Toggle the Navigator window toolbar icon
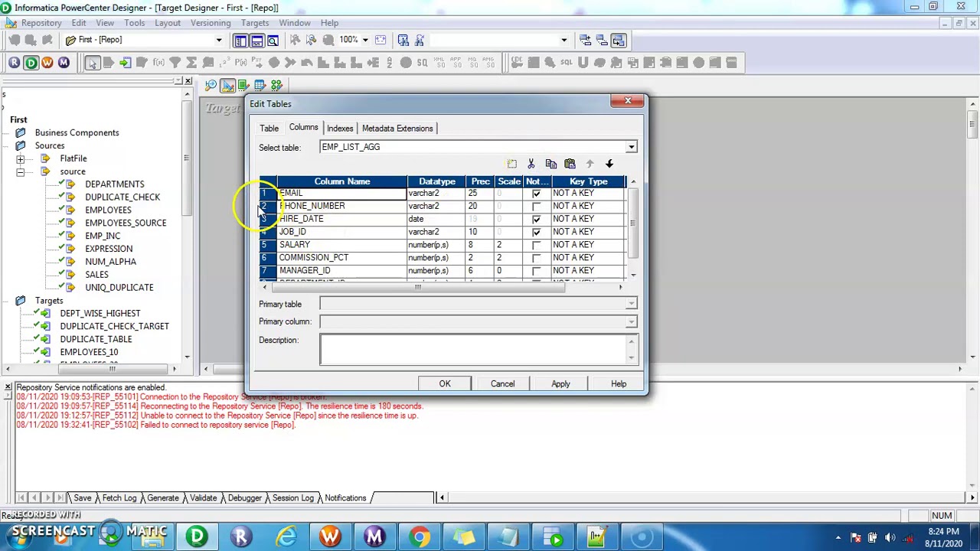Viewport: 980px width, 551px height. (x=240, y=40)
